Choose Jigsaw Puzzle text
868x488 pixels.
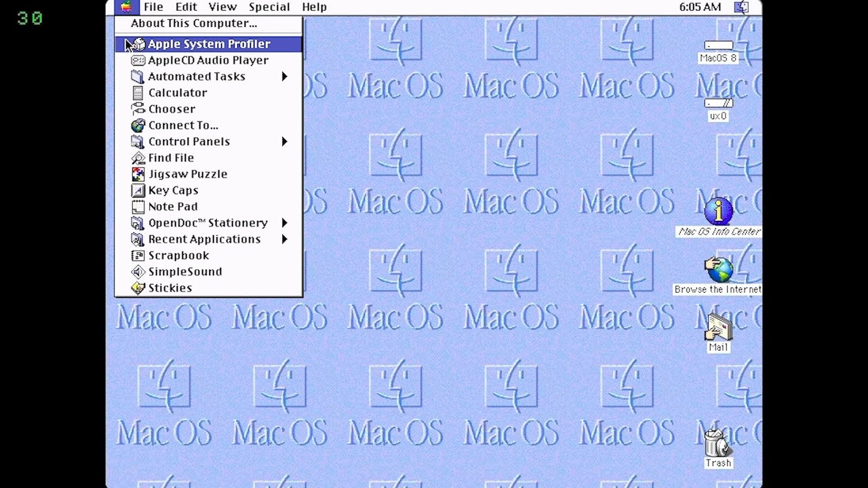click(x=188, y=174)
